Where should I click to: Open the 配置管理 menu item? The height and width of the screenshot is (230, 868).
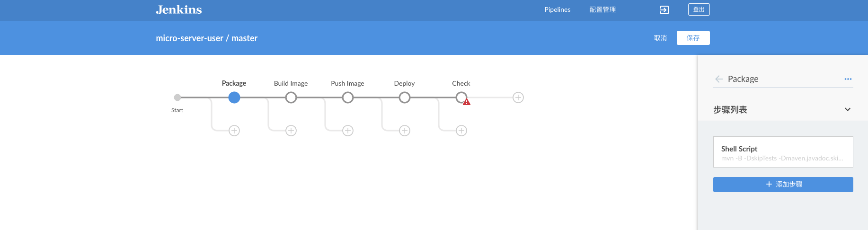click(x=602, y=9)
